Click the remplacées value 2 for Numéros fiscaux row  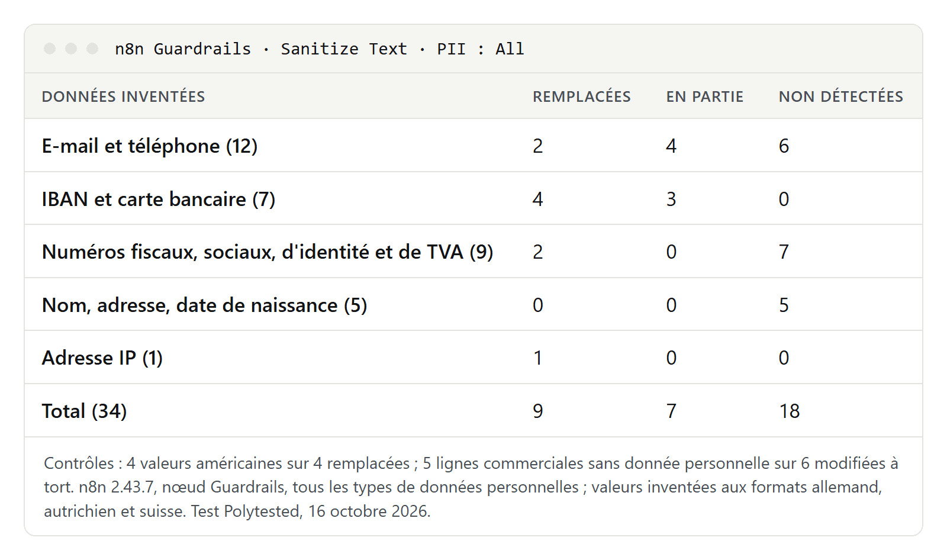pos(537,252)
